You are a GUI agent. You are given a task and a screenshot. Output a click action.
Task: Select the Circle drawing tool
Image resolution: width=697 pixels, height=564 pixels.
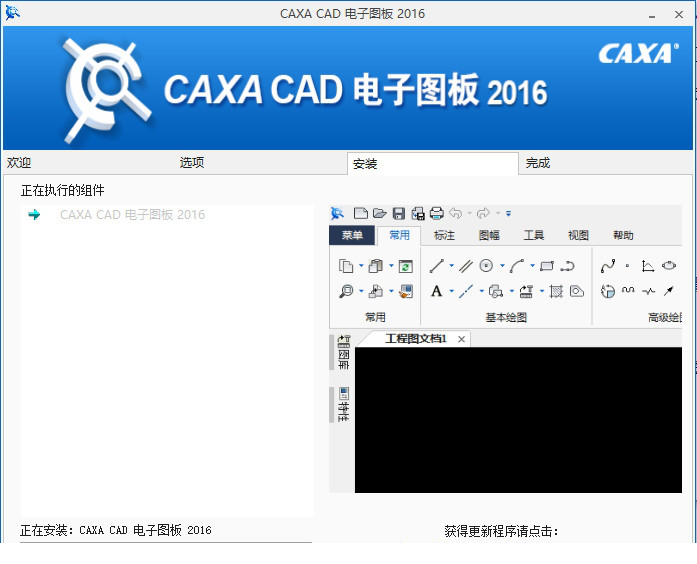click(x=486, y=266)
